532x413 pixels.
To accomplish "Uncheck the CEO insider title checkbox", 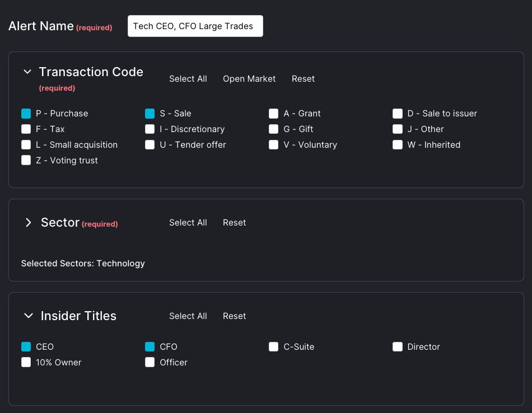I will pyautogui.click(x=26, y=347).
